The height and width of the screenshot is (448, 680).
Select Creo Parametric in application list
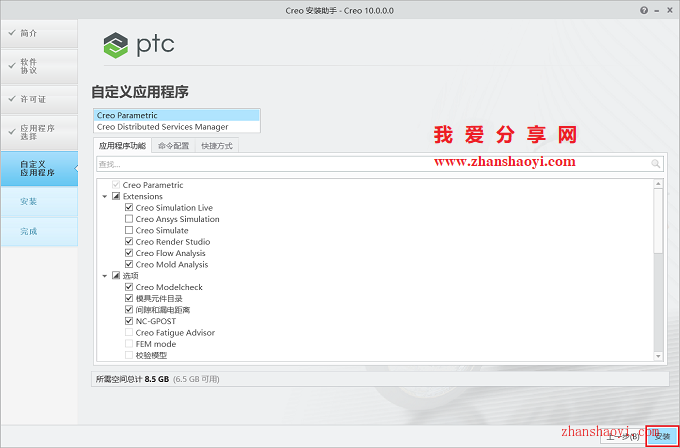pos(177,115)
